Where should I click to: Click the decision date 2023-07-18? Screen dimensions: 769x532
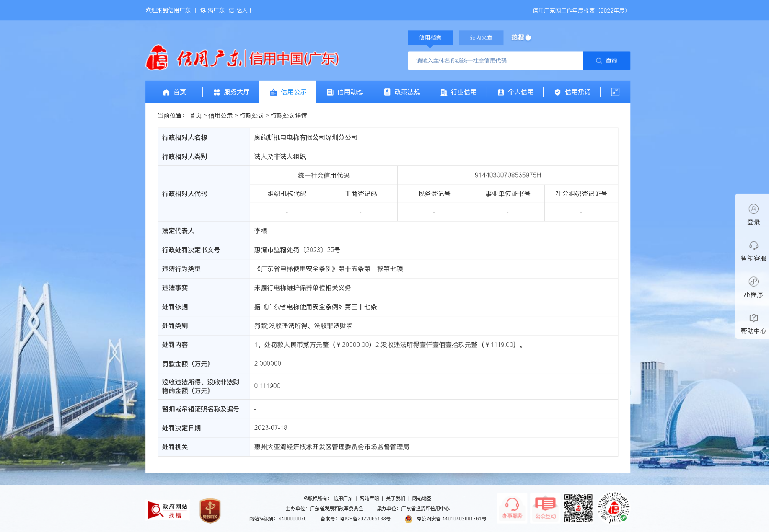[x=271, y=428]
